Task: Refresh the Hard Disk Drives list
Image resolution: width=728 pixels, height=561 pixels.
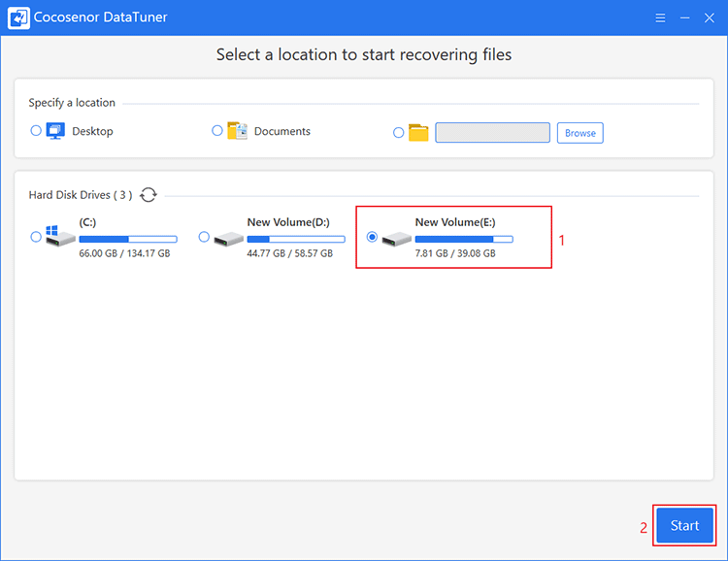Action: point(149,194)
